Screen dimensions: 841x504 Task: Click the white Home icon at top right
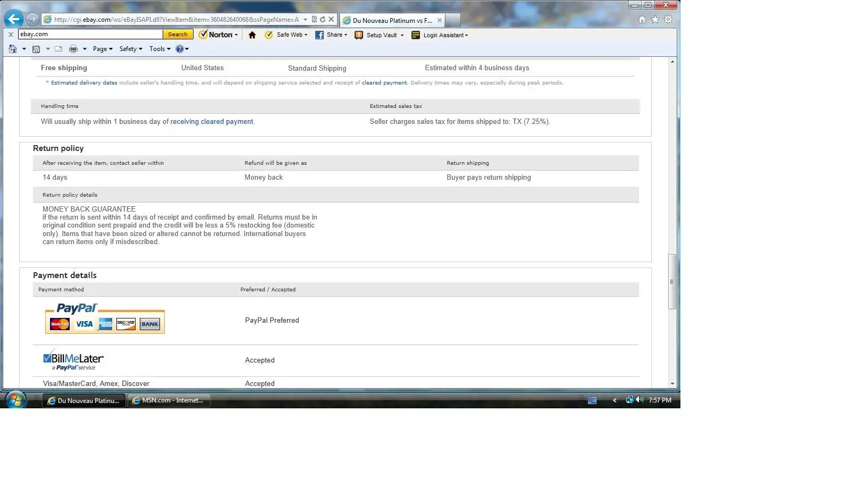(642, 20)
